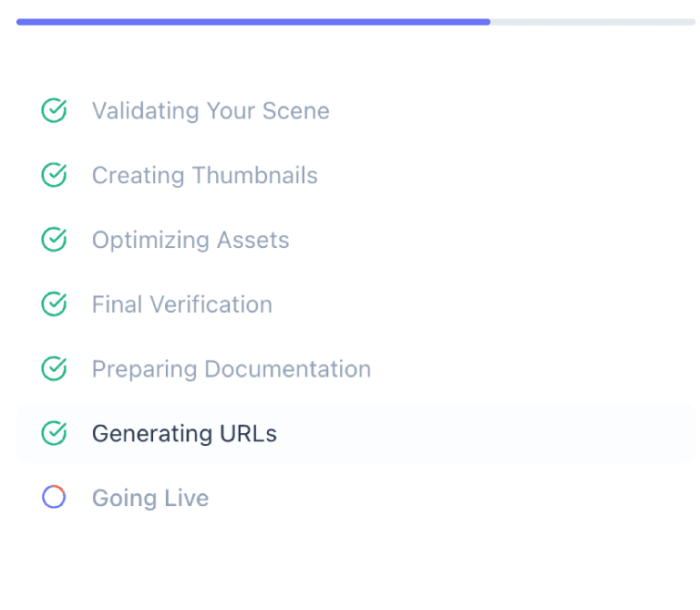Click the far right end of progress bar

click(693, 22)
